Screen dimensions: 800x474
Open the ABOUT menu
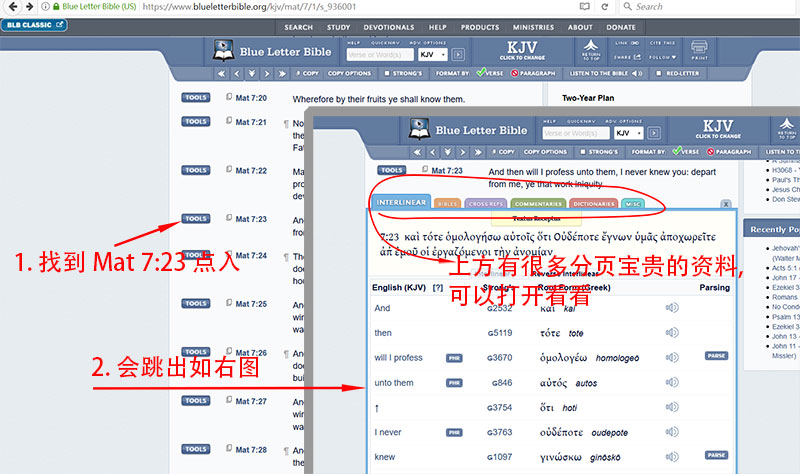[x=580, y=28]
